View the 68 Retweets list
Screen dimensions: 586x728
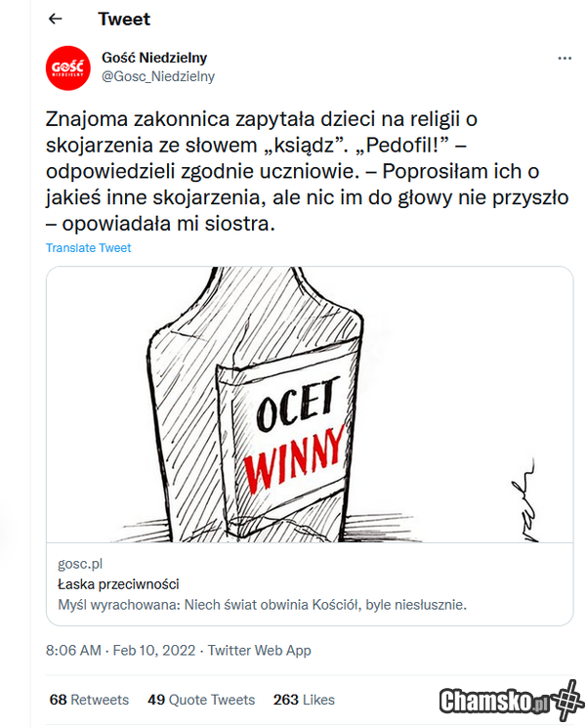pos(89,700)
